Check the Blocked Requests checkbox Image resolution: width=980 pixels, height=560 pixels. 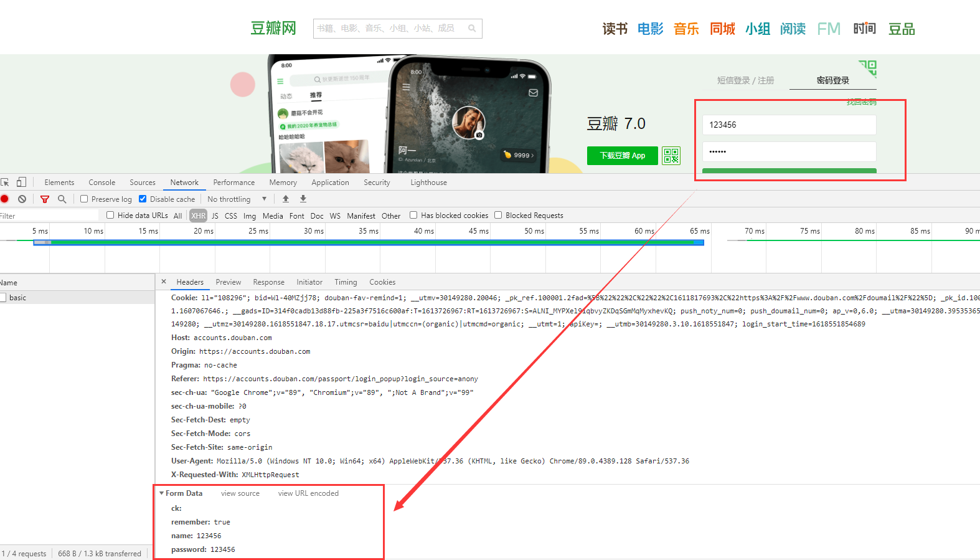point(498,216)
